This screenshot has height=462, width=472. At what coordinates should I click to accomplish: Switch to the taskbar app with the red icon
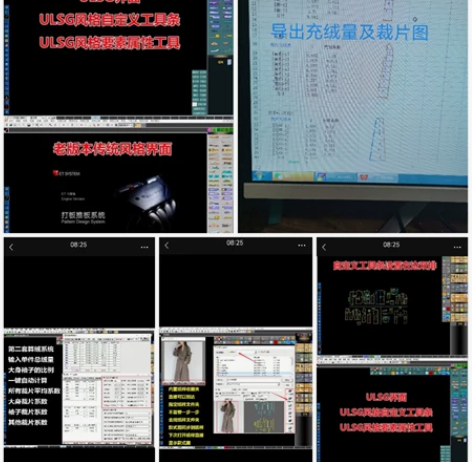coord(378,178)
